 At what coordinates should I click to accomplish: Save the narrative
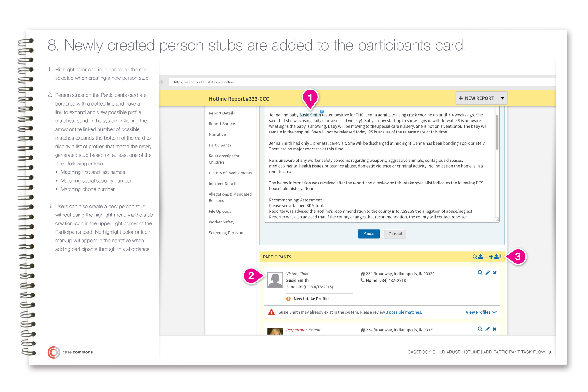coord(369,234)
